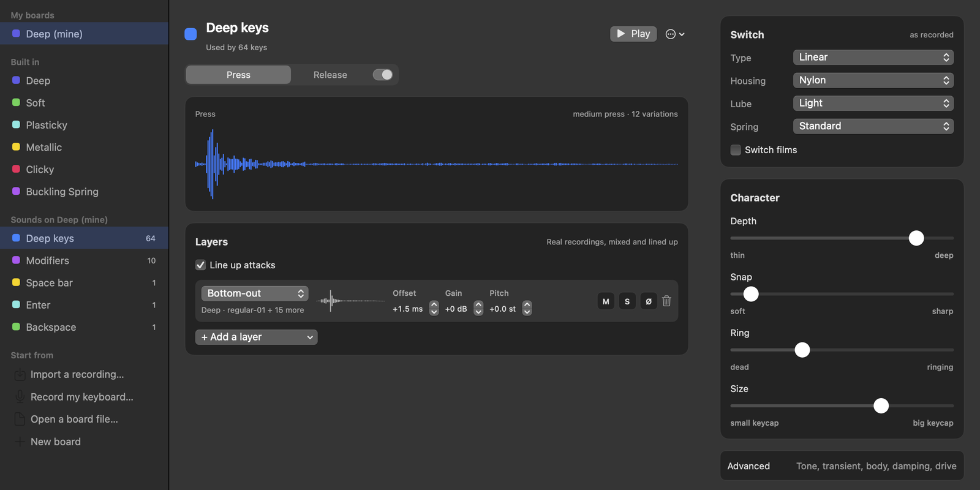Open the Lube dropdown

pos(873,104)
